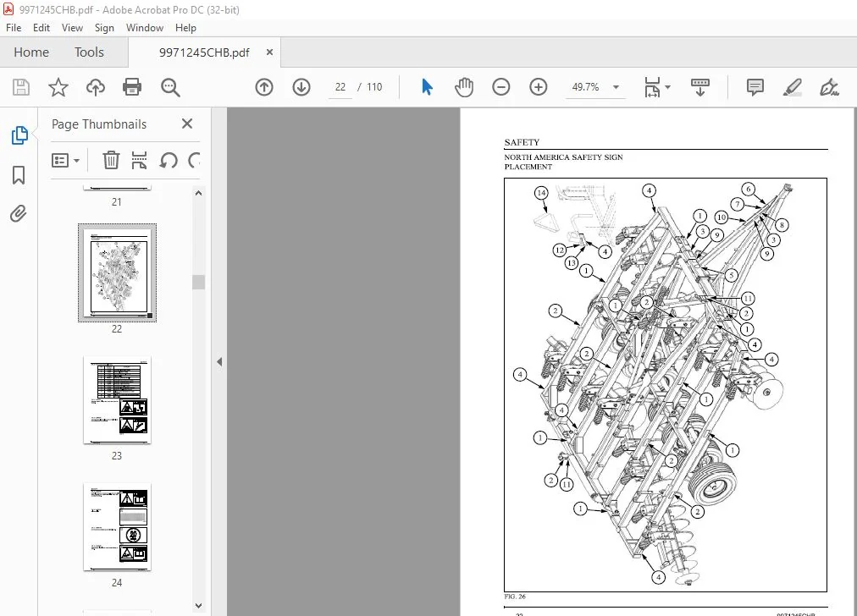Delete selected page thumbnail
The height and width of the screenshot is (616, 857).
click(x=111, y=160)
